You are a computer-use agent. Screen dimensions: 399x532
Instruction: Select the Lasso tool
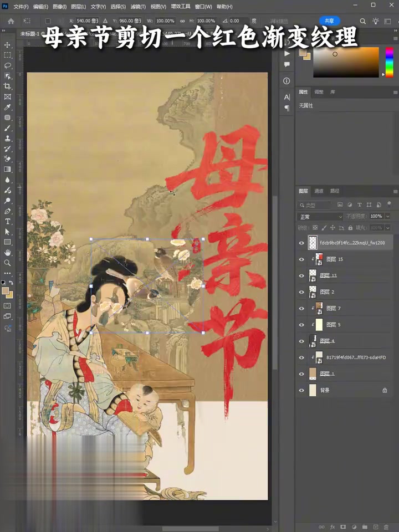[x=7, y=65]
